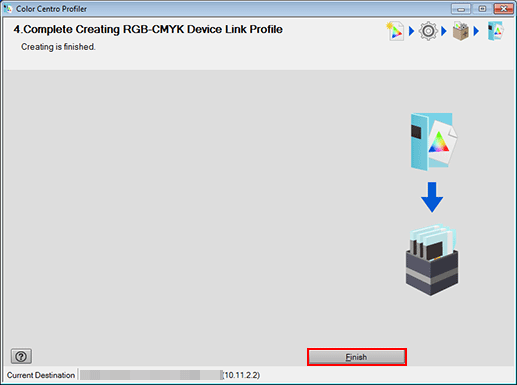Close the Color Centro Profiler window

(x=504, y=9)
